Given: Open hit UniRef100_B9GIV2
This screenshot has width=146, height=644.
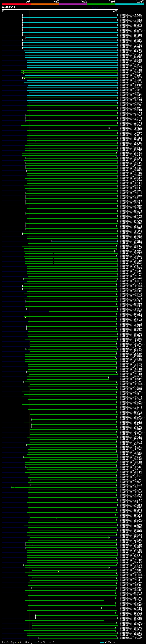Looking at the screenshot, I should (131, 25).
